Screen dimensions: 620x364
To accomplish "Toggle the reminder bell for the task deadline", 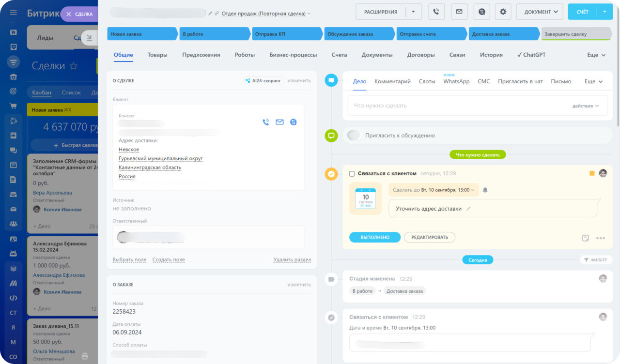I will click(x=486, y=189).
